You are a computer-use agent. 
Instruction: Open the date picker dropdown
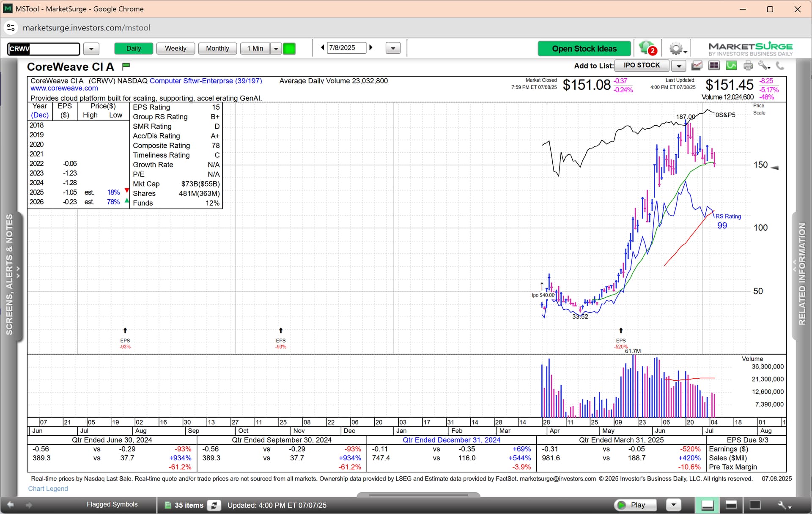click(393, 48)
